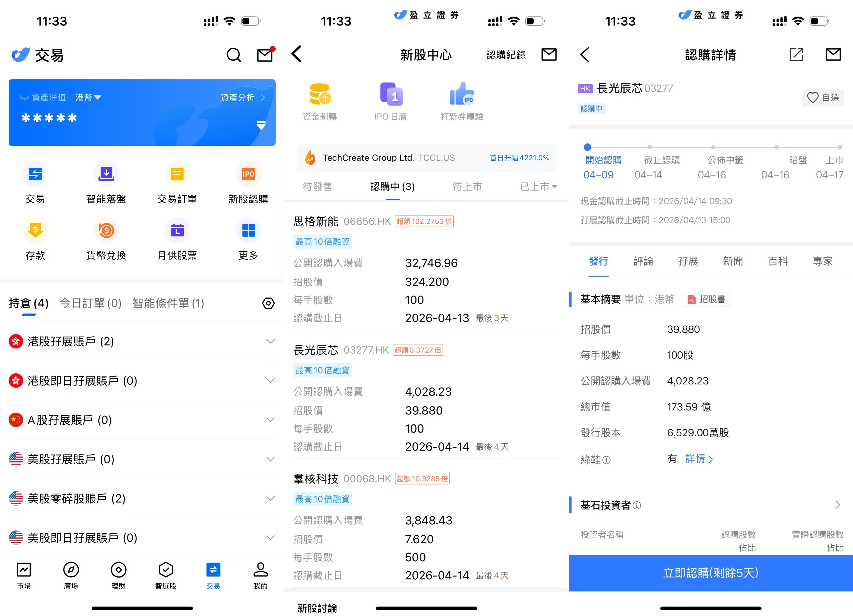Open the 智能落盤 icon
This screenshot has width=853, height=616.
click(x=106, y=174)
